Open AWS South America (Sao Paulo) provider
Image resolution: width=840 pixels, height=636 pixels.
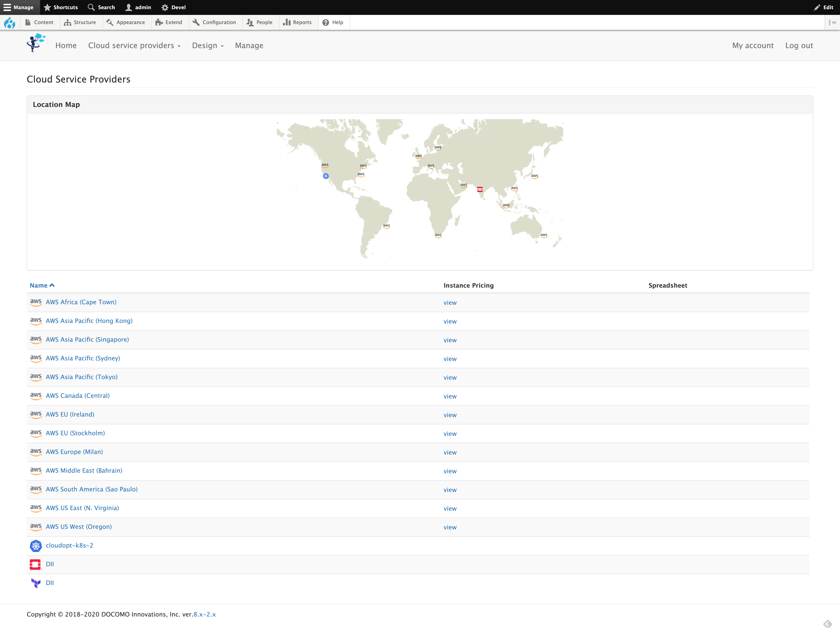pyautogui.click(x=91, y=489)
